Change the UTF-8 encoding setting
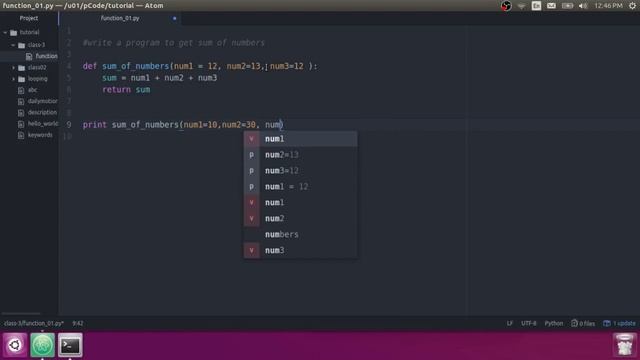This screenshot has width=640, height=360. coord(529,323)
